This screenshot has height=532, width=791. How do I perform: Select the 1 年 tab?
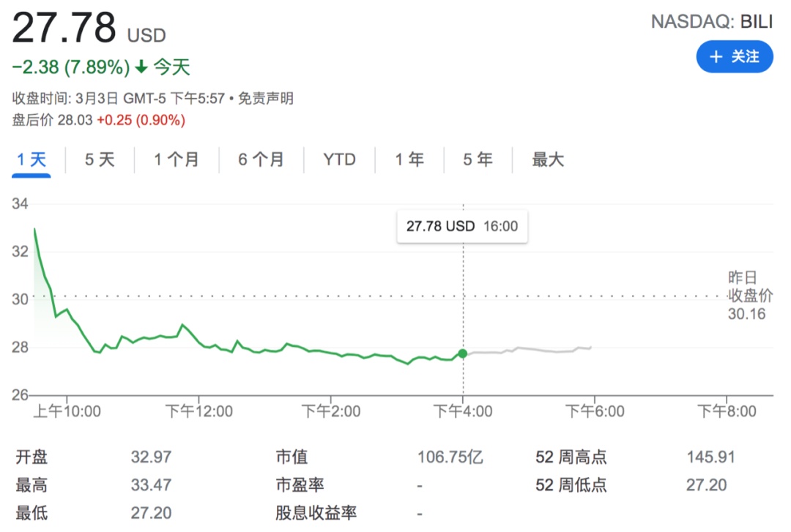click(408, 159)
